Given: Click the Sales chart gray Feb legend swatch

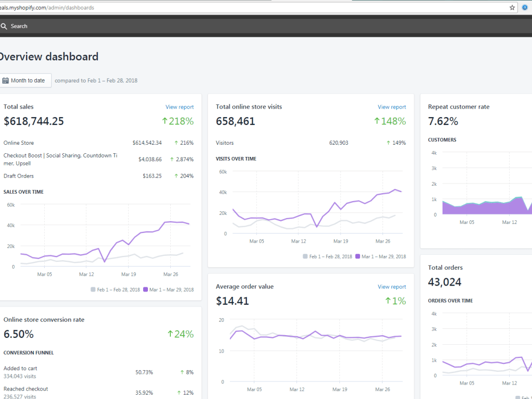Looking at the screenshot, I should (x=93, y=289).
